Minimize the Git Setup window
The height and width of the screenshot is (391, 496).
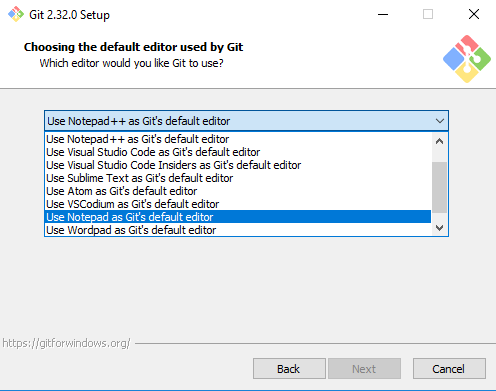click(383, 14)
